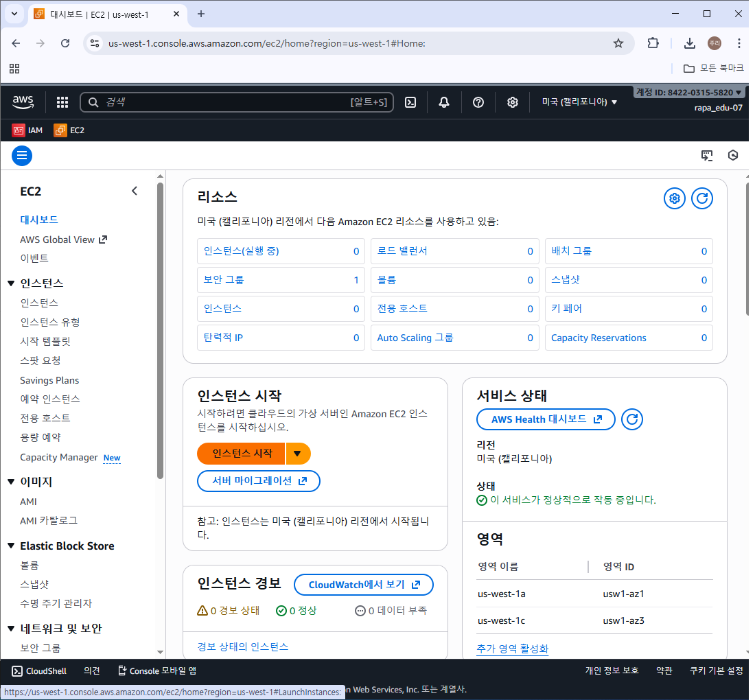The image size is (755, 700).
Task: Open the Capacity Reservations resource link
Action: point(599,338)
